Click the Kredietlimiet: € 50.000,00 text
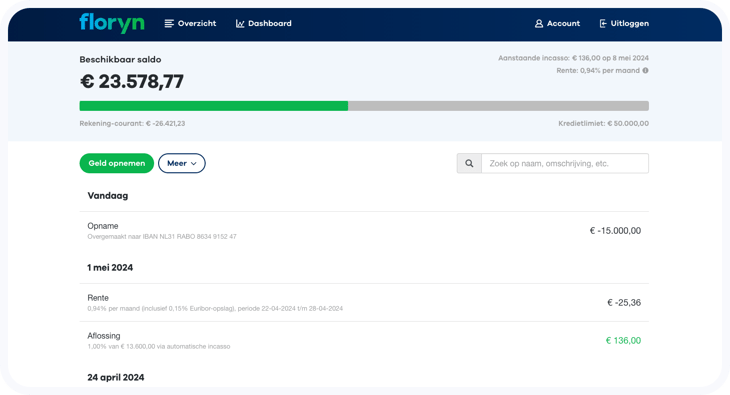The image size is (730, 395). click(x=603, y=123)
